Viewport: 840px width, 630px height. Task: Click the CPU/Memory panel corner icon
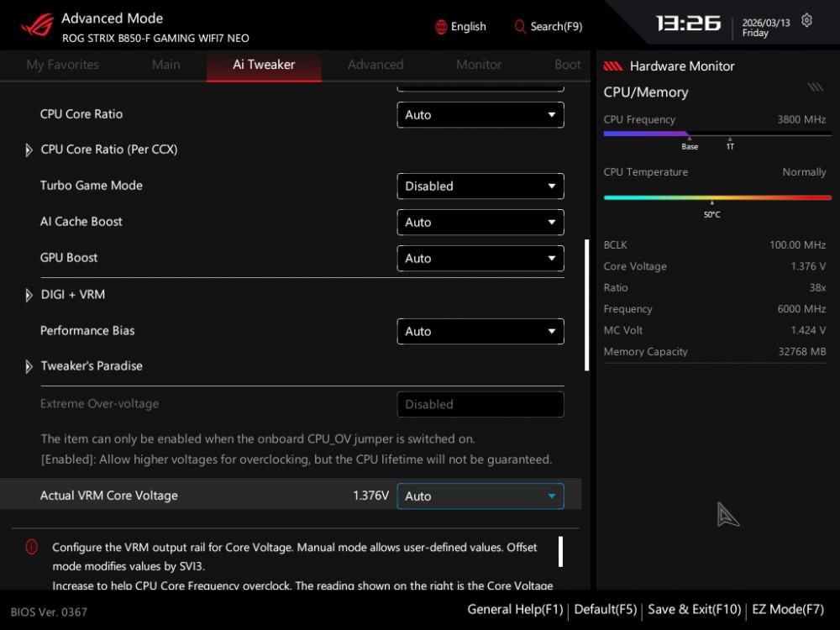[815, 87]
